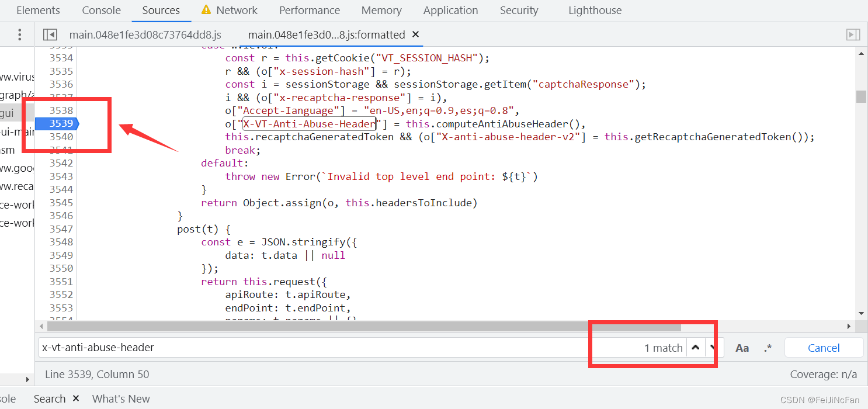Click the 'Line 3539, Column 50' status text

click(97, 374)
